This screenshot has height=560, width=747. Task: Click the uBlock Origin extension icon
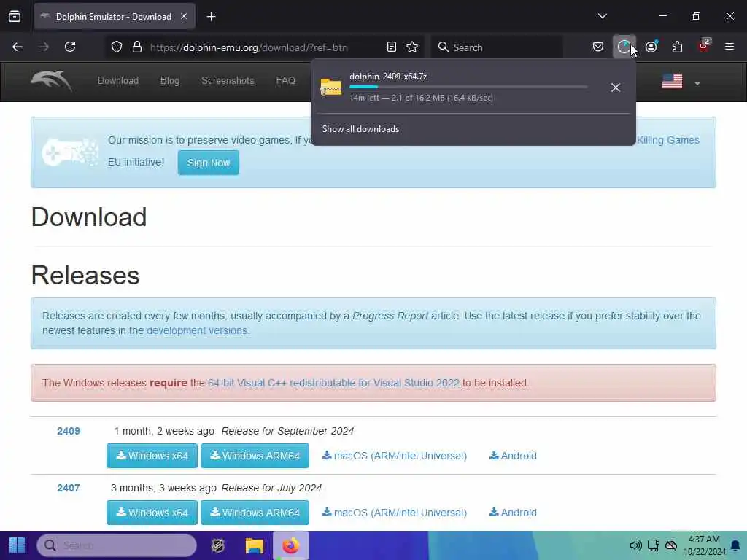pyautogui.click(x=704, y=46)
